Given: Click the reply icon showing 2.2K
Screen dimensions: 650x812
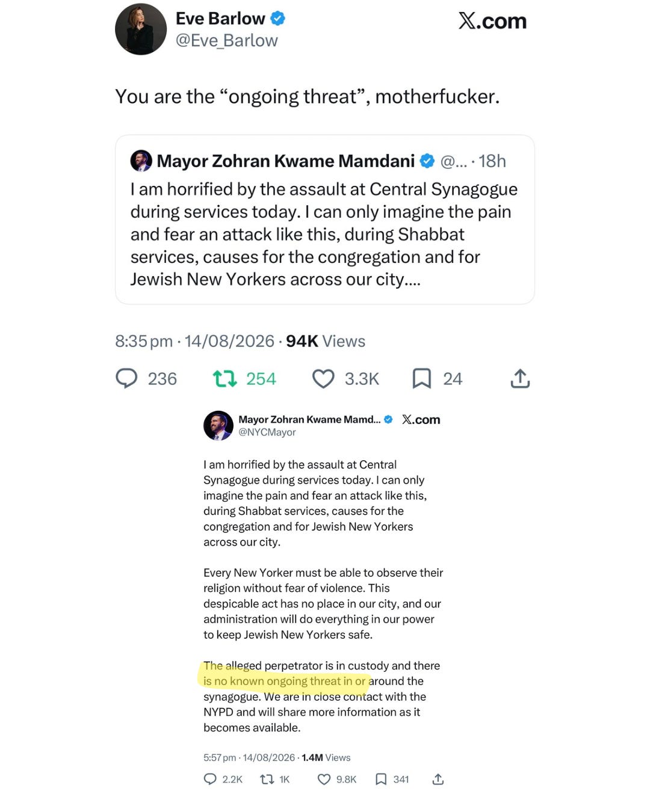Looking at the screenshot, I should 210,779.
